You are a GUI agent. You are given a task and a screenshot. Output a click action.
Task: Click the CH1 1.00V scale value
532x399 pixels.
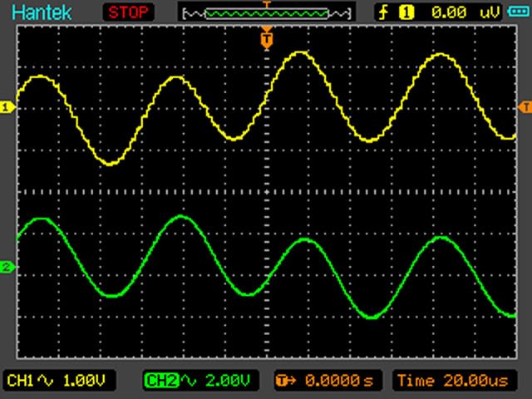(85, 381)
